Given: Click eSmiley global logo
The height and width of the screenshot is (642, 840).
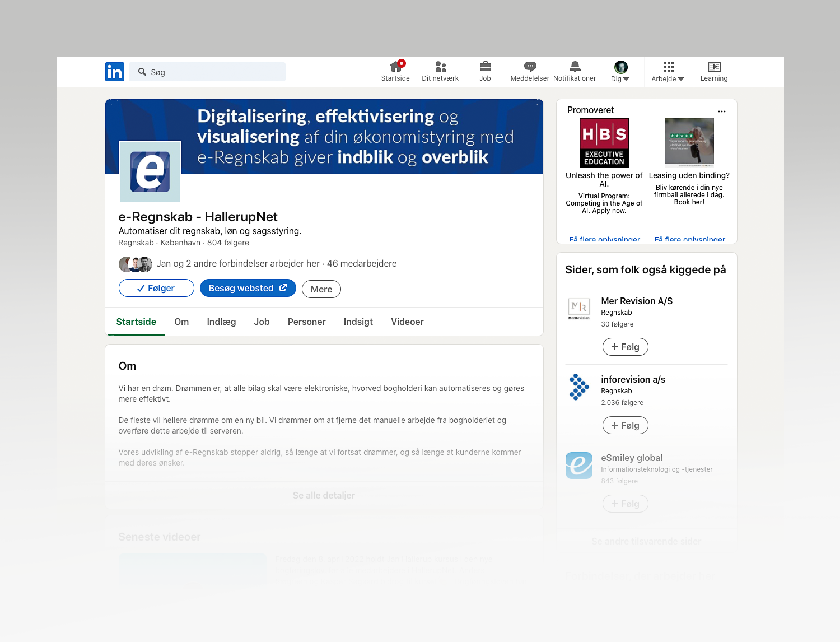Looking at the screenshot, I should click(x=579, y=466).
